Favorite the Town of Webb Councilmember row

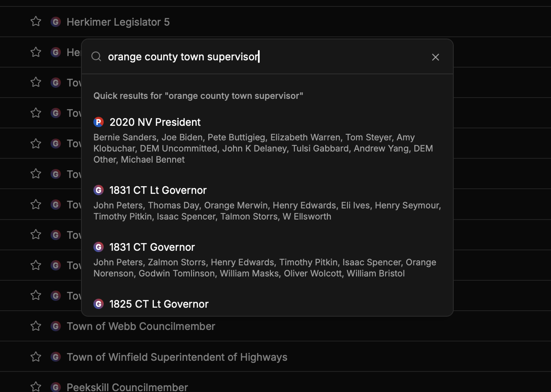(x=36, y=326)
